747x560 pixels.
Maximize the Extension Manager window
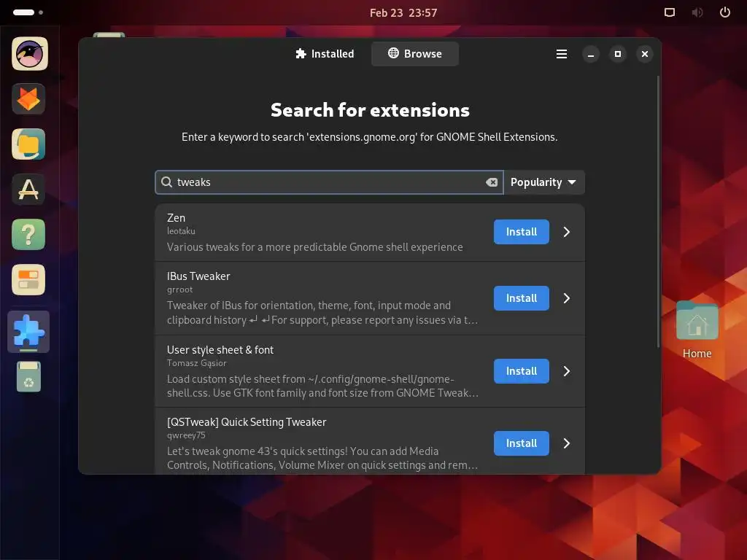click(618, 54)
